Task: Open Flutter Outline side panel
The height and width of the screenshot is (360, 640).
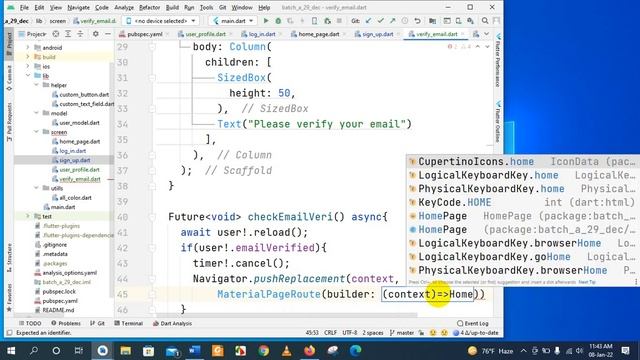Action: pyautogui.click(x=498, y=122)
